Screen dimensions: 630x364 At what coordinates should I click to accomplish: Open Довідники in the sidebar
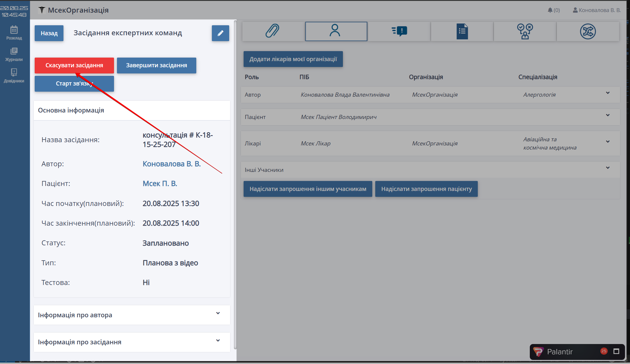(14, 76)
